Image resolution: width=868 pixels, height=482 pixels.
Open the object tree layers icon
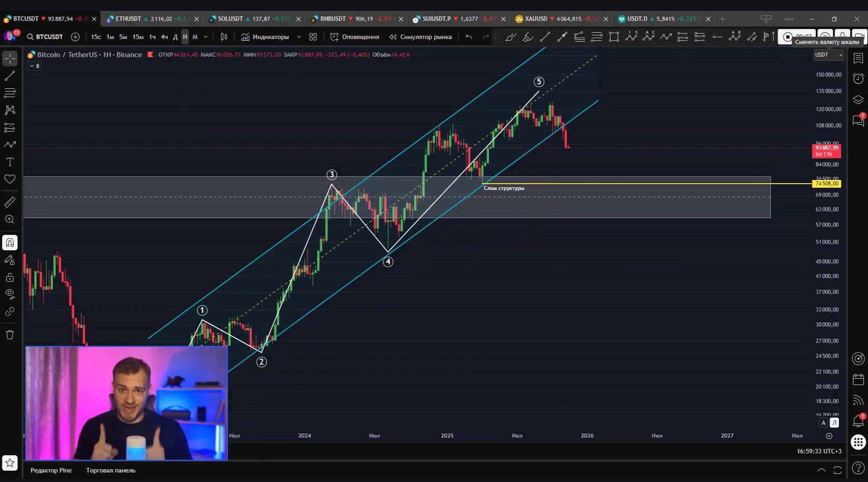(858, 100)
